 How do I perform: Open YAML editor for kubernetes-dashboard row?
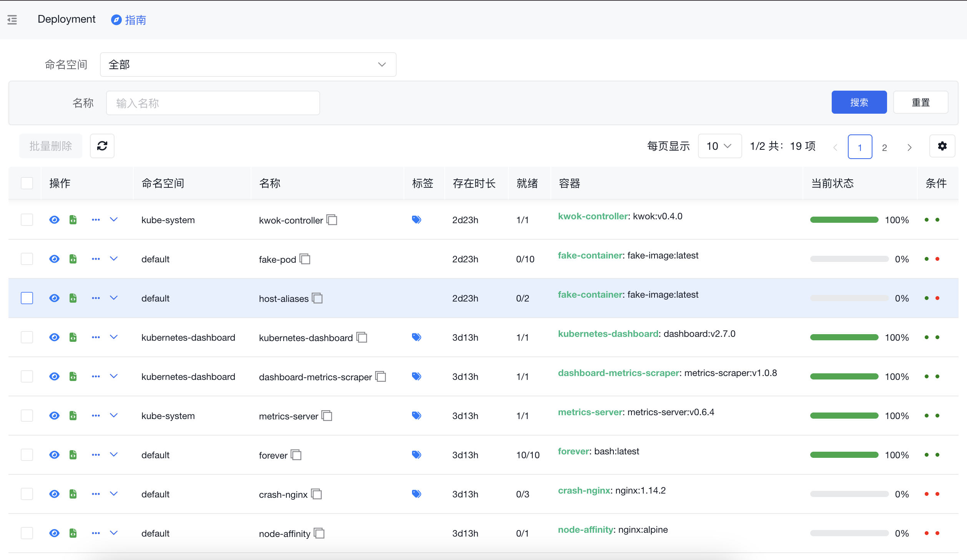(x=73, y=337)
